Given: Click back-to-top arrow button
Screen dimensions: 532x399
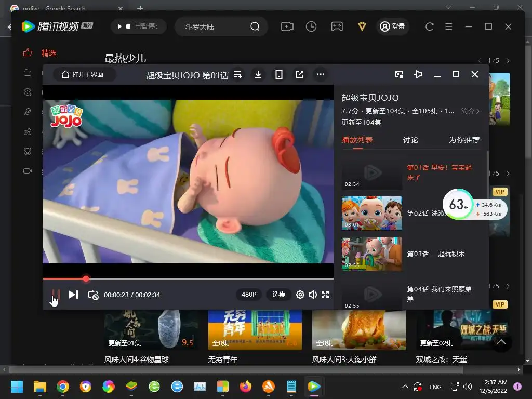Looking at the screenshot, I should (501, 342).
